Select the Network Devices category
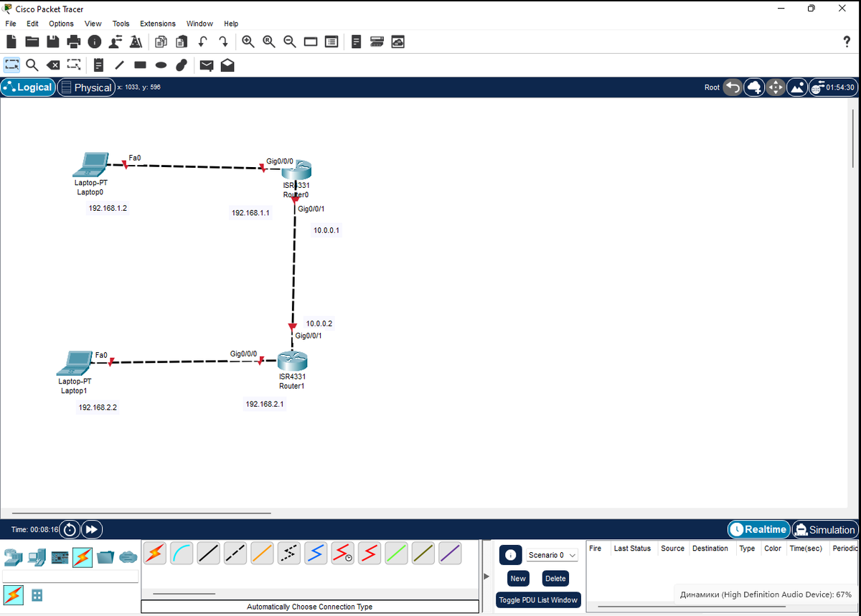 [14, 557]
